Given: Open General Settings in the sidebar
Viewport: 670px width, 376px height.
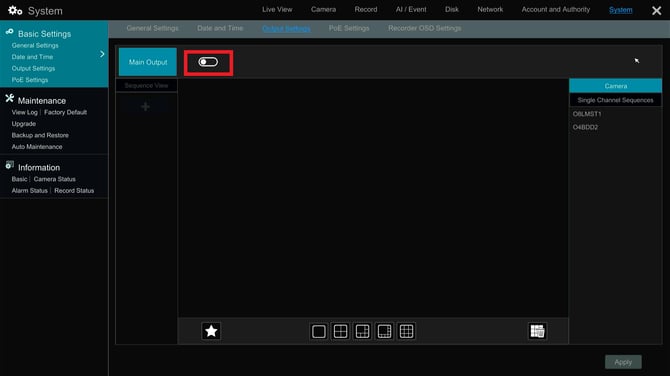Looking at the screenshot, I should tap(35, 45).
